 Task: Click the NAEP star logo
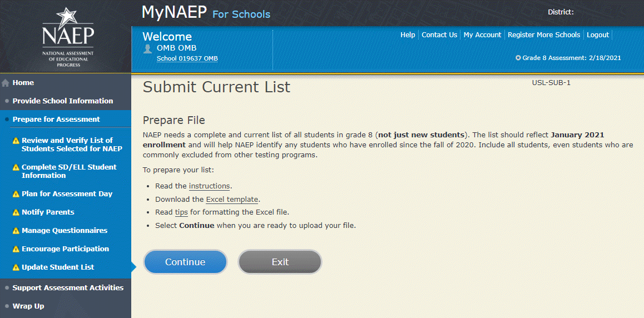[x=68, y=36]
